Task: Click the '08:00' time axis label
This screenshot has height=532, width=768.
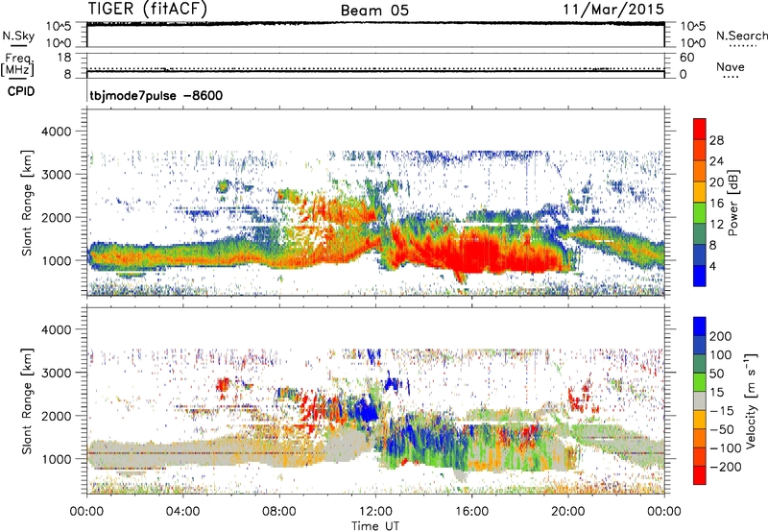Action: click(x=279, y=512)
